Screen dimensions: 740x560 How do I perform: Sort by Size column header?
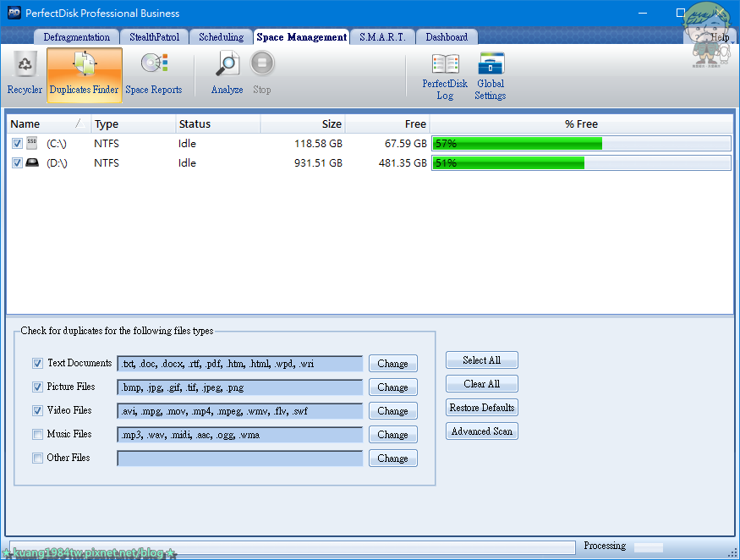tap(303, 124)
